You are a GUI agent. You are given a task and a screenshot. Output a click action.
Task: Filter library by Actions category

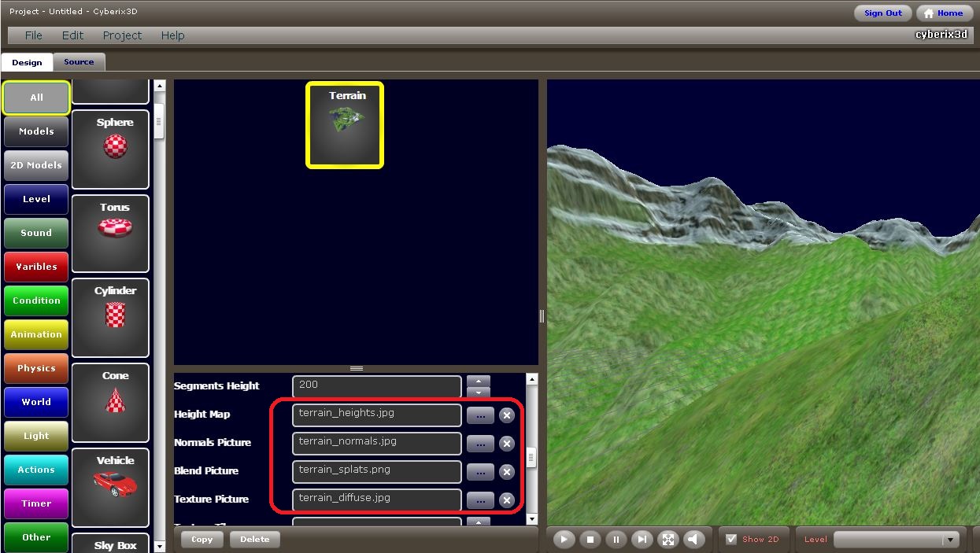pyautogui.click(x=36, y=470)
